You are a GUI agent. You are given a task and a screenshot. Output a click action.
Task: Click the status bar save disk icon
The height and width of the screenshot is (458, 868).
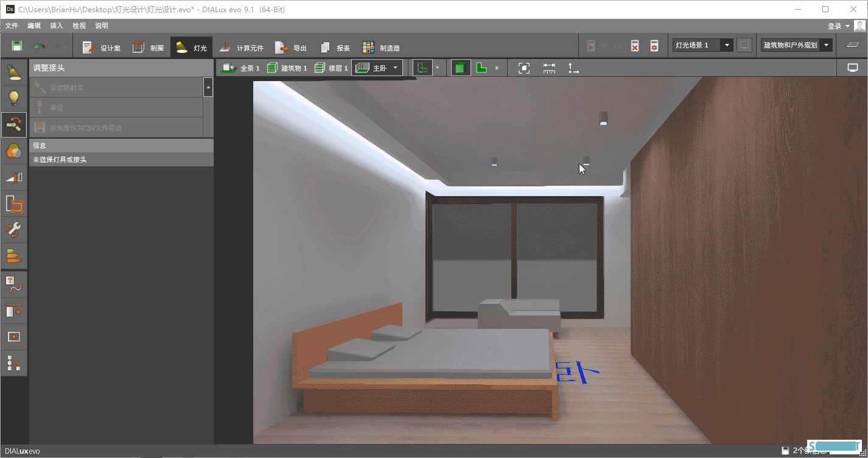(786, 451)
